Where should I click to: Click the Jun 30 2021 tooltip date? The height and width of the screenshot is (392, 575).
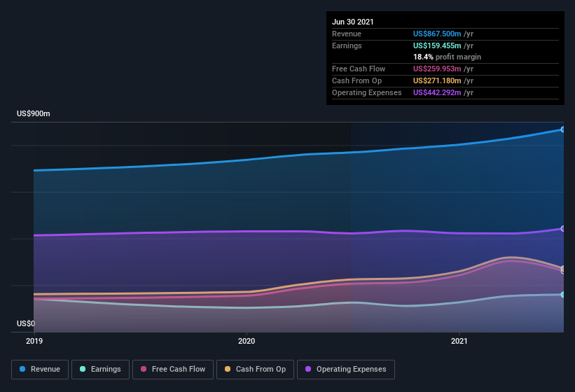pos(353,22)
